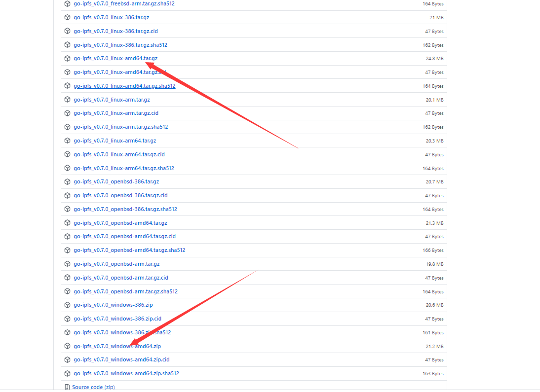Click package icon beside linux-386.tar.gz

(68, 17)
